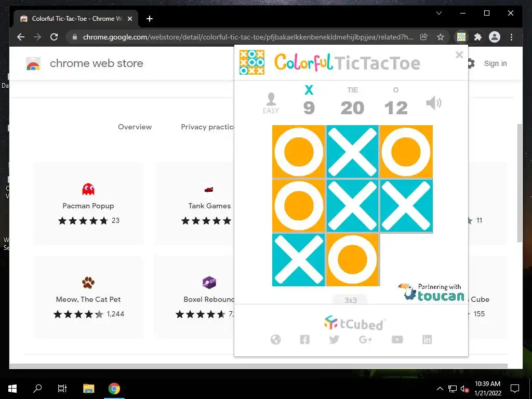
Task: Click the Meow paw print icon
Action: pyautogui.click(x=88, y=282)
